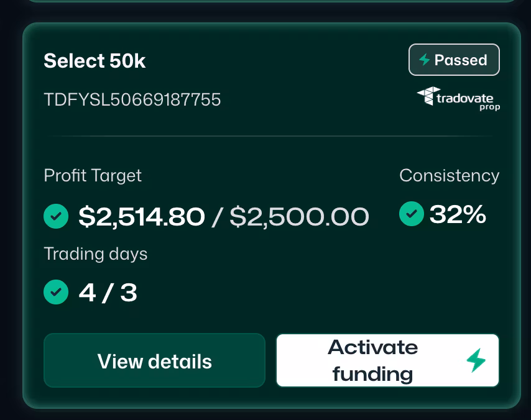Click the $2,500.00 target amount
531x420 pixels.
299,216
